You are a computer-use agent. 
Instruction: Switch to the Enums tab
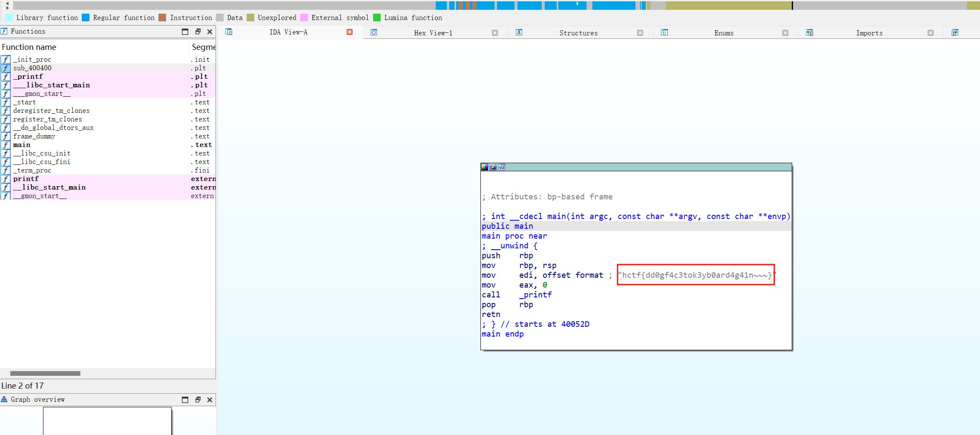pos(724,33)
